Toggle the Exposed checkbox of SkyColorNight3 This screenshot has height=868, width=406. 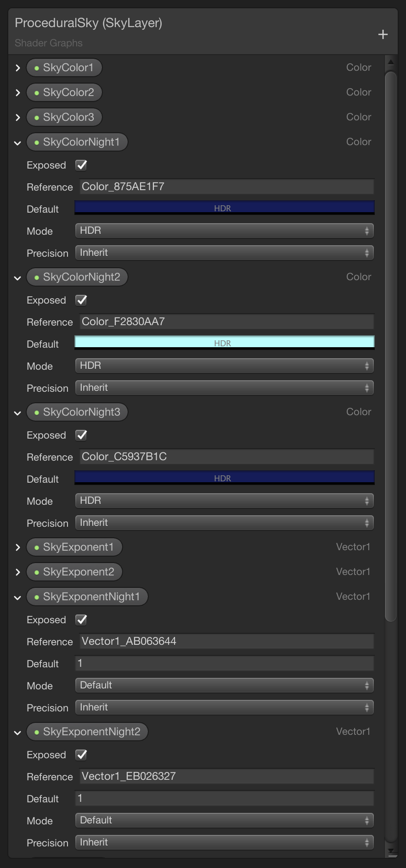pos(80,435)
